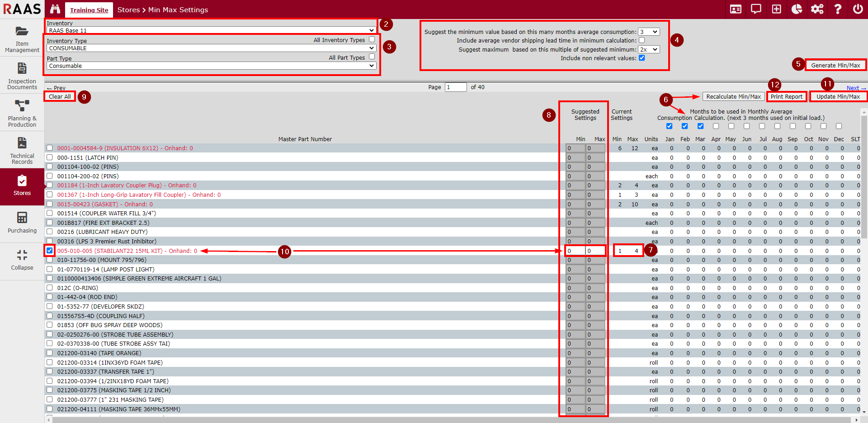The width and height of the screenshot is (868, 423).
Task: Click the Generate Min/Max button
Action: [835, 65]
